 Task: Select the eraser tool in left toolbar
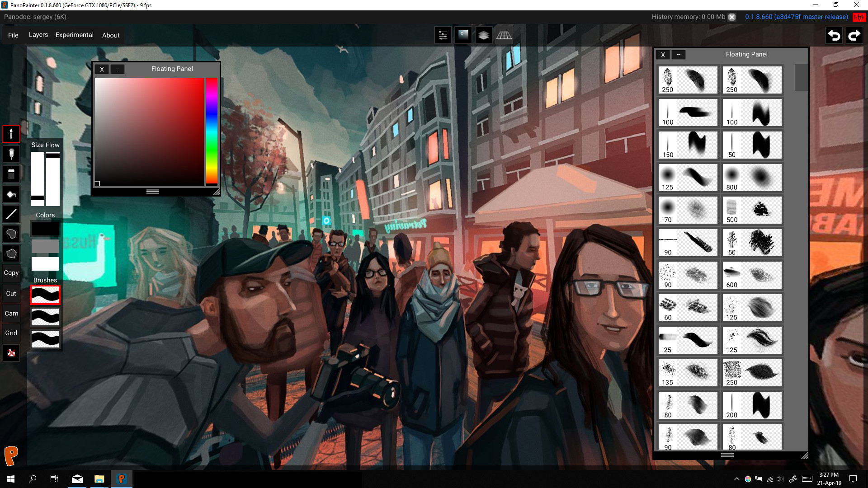[11, 174]
